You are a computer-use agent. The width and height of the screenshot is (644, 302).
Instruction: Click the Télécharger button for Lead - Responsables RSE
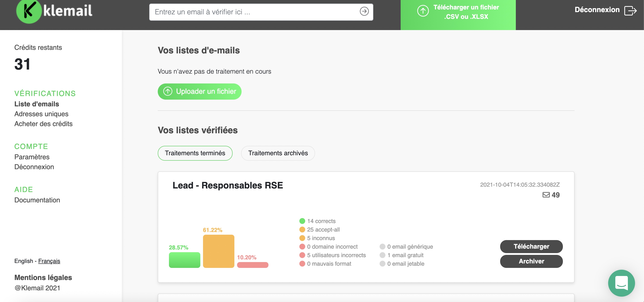coord(531,247)
